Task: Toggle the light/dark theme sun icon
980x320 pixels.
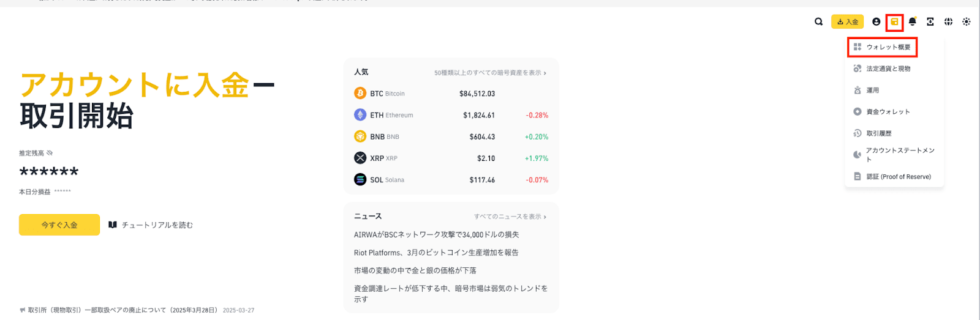Action: (967, 22)
